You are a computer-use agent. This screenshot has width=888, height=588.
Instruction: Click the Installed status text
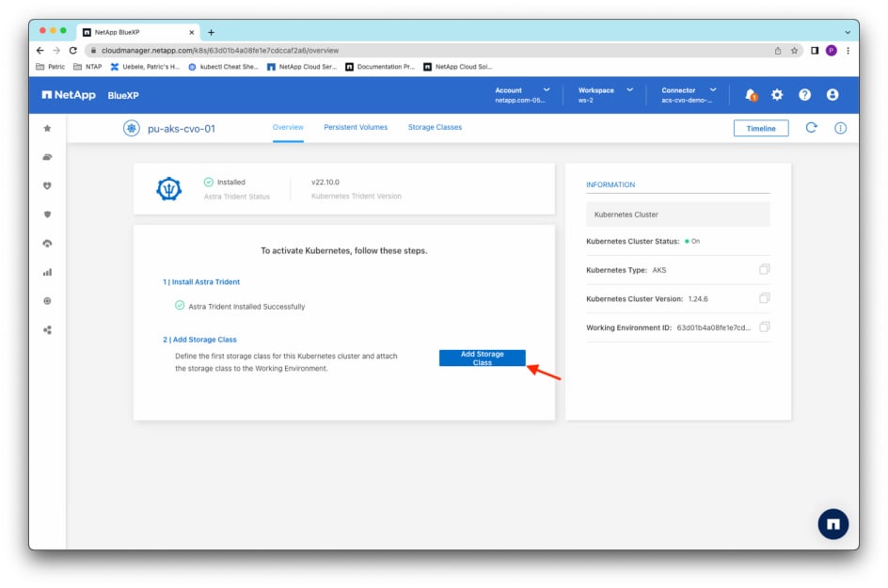point(231,183)
